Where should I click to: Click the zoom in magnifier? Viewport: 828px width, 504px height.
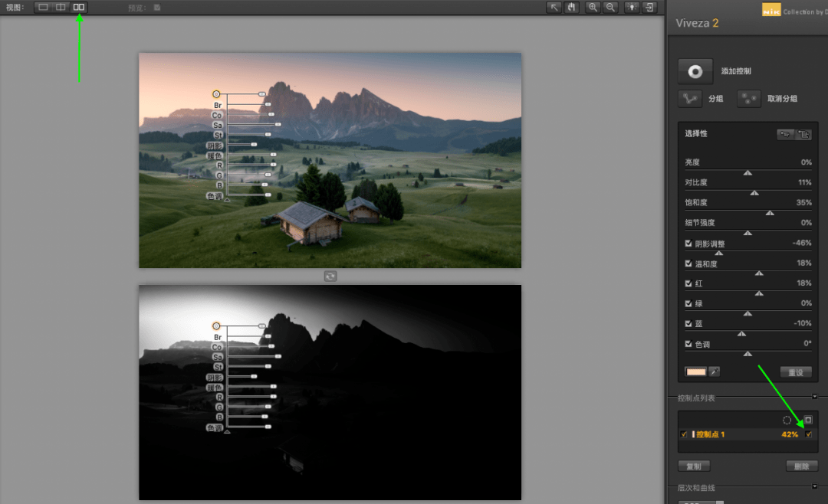[593, 7]
